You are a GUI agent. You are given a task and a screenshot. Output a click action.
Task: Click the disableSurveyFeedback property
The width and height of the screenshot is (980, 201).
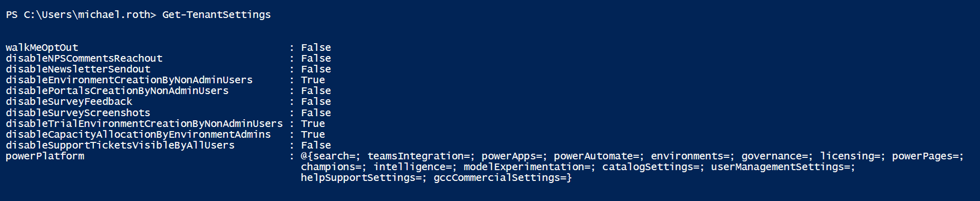click(x=69, y=102)
